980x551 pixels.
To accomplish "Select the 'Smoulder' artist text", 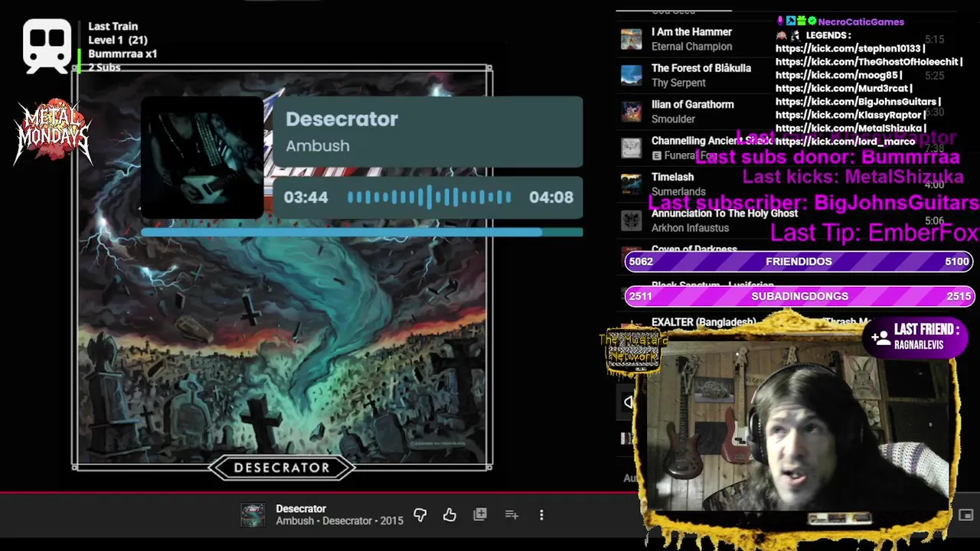I will pyautogui.click(x=673, y=119).
